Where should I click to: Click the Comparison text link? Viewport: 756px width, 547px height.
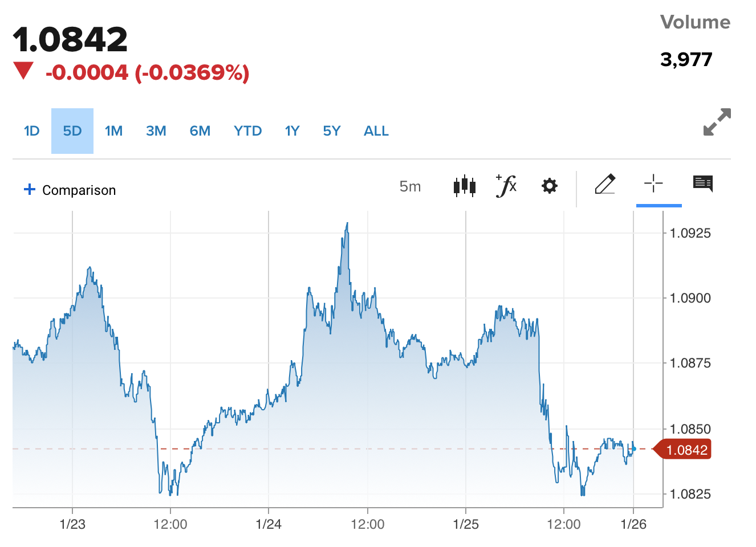click(x=79, y=190)
